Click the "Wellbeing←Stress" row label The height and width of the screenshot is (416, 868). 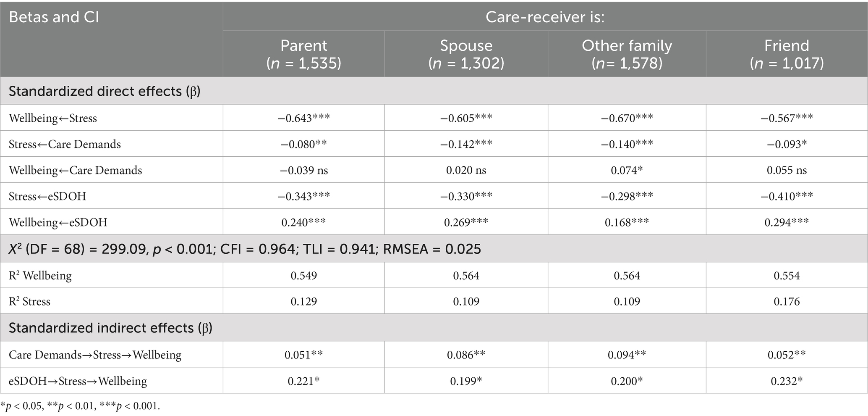[x=53, y=118]
